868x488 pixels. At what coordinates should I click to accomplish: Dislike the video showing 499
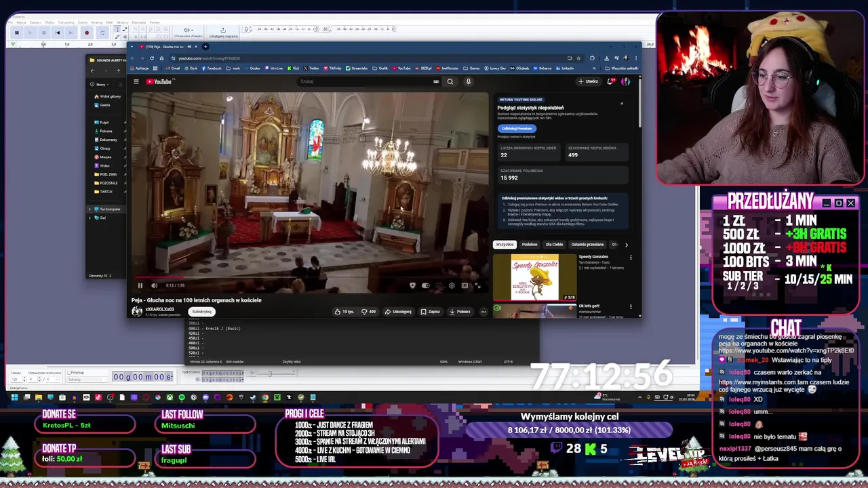tap(369, 312)
